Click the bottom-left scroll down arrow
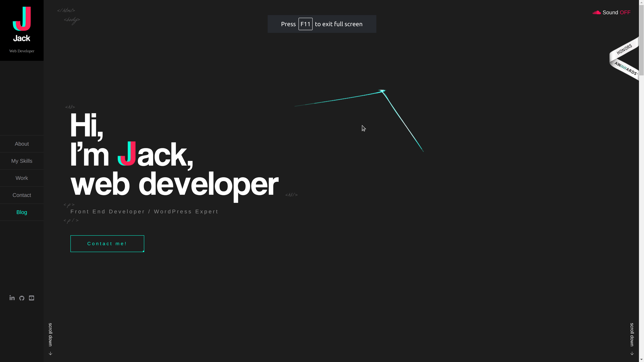 point(50,353)
